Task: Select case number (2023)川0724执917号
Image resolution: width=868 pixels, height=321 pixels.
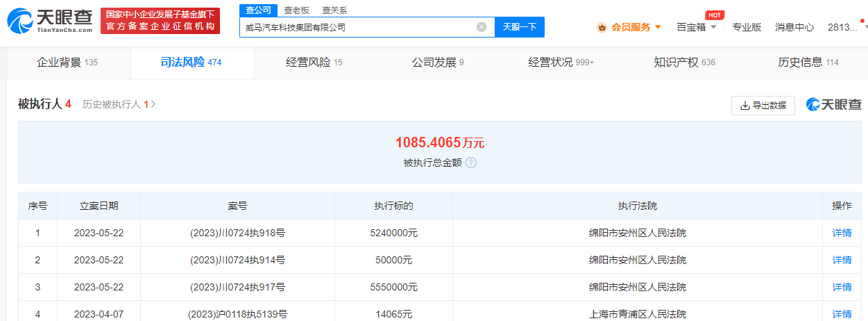Action: click(x=237, y=287)
